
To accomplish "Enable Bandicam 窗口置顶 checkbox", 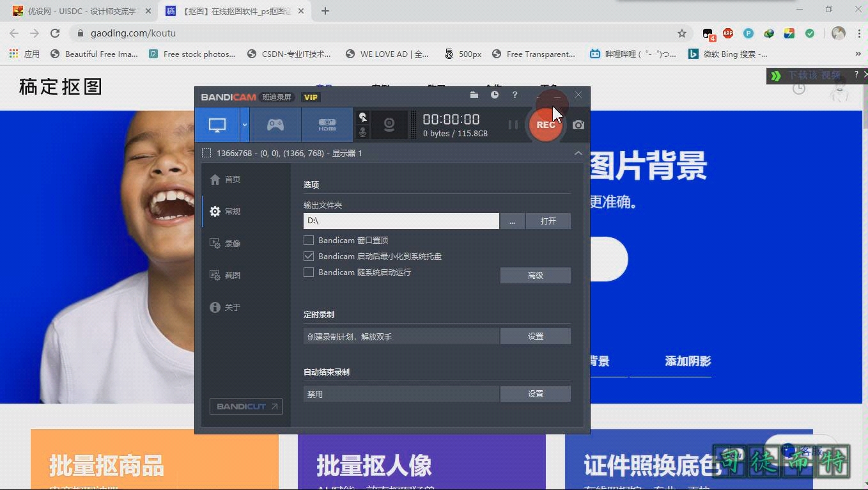I will click(309, 241).
